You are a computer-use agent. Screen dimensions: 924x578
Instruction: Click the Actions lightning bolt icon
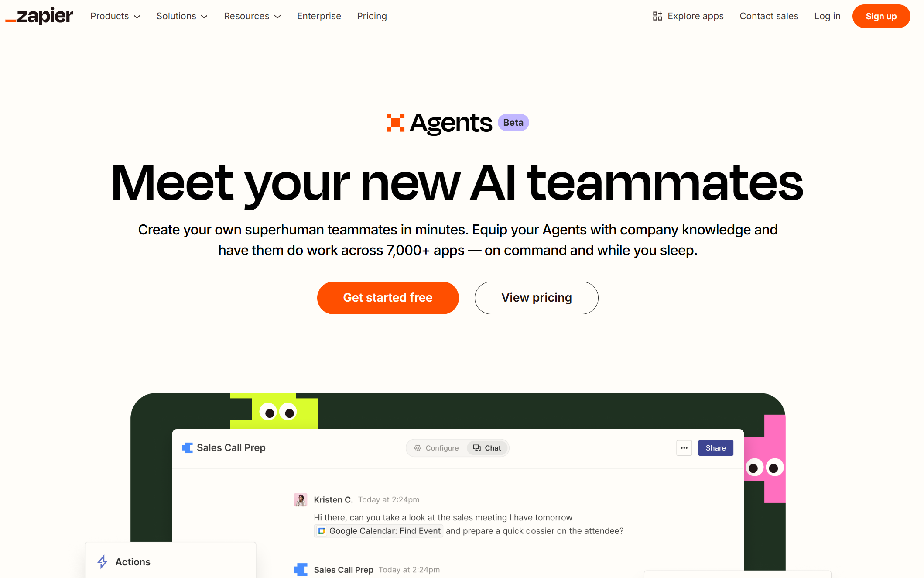[x=103, y=562]
